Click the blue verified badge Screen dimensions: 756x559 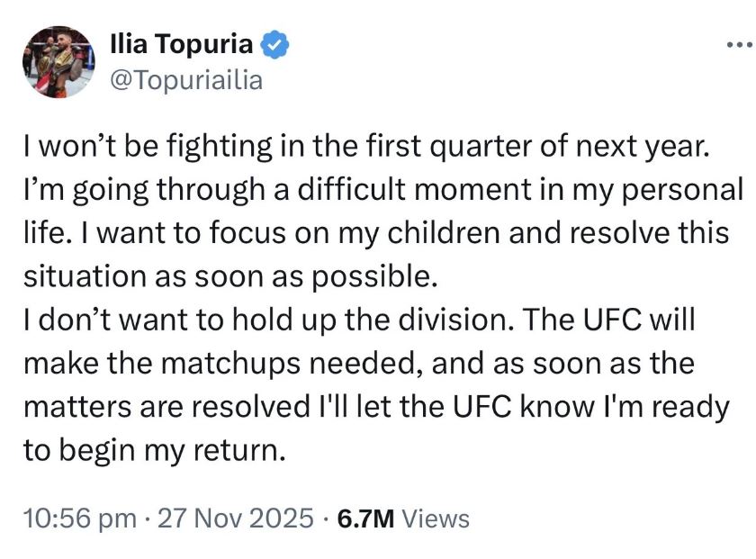274,43
